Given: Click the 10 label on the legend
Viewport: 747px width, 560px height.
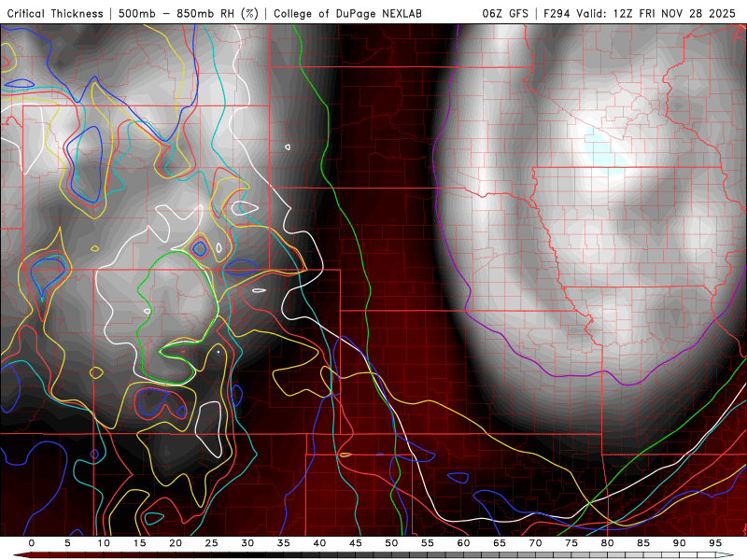Looking at the screenshot, I should tap(104, 543).
